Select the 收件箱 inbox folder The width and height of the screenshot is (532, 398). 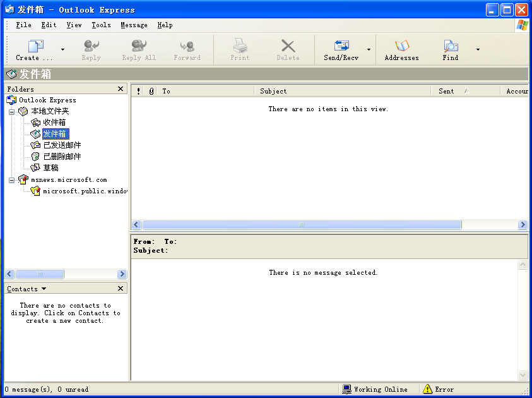pos(54,123)
